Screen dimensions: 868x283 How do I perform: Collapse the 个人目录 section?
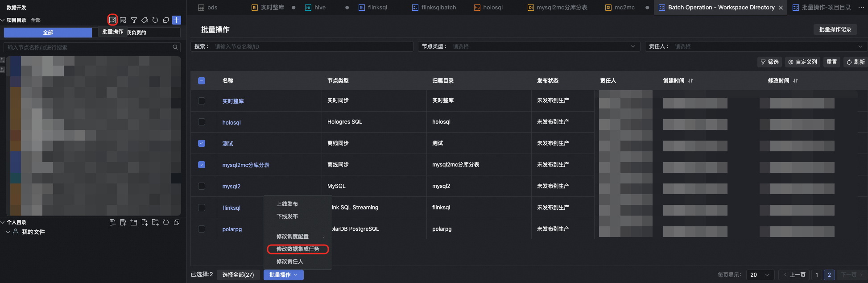point(2,222)
